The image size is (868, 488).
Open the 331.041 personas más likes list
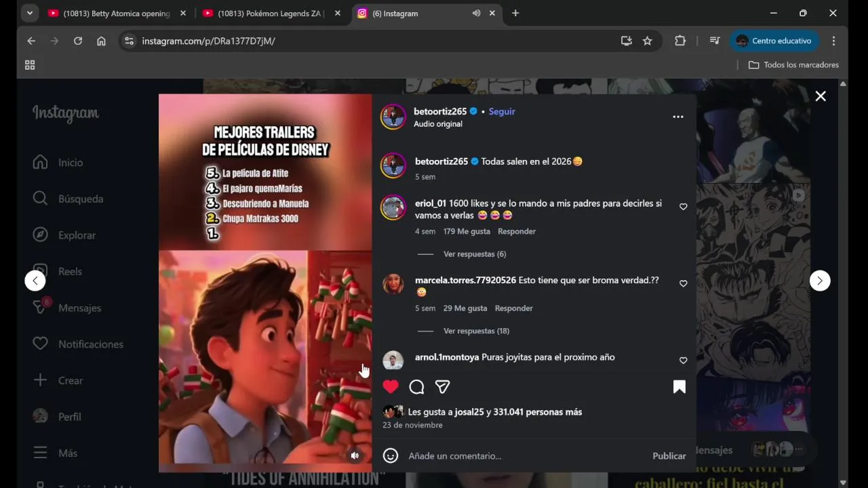tap(538, 412)
